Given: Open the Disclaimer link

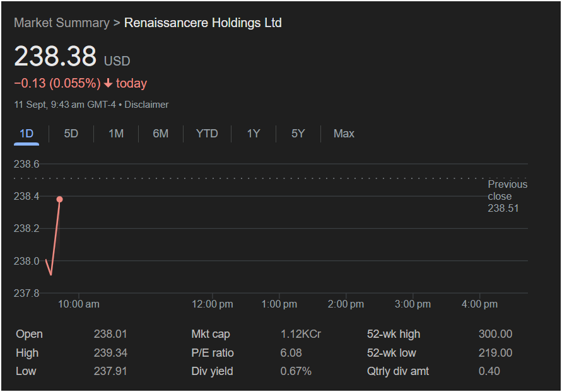Looking at the screenshot, I should coord(146,105).
